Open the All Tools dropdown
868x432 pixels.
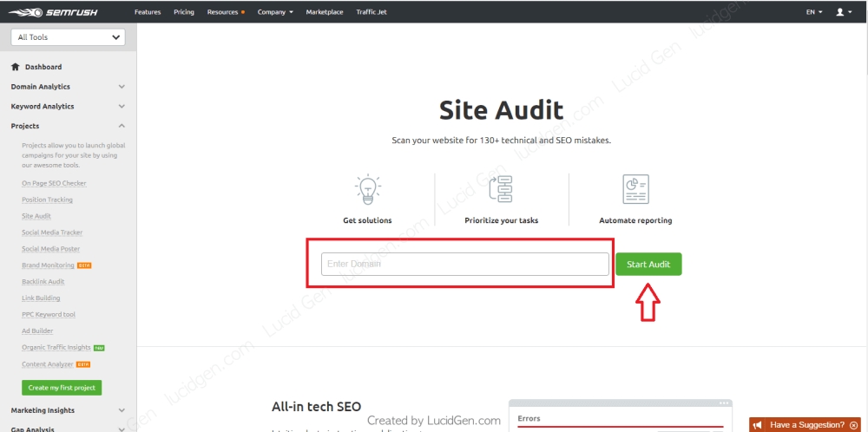click(68, 37)
